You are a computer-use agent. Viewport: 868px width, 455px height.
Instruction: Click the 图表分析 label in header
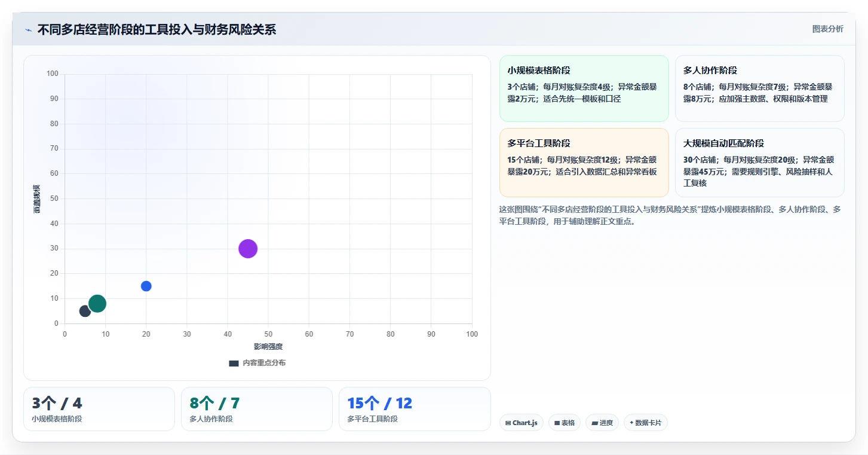pos(827,29)
